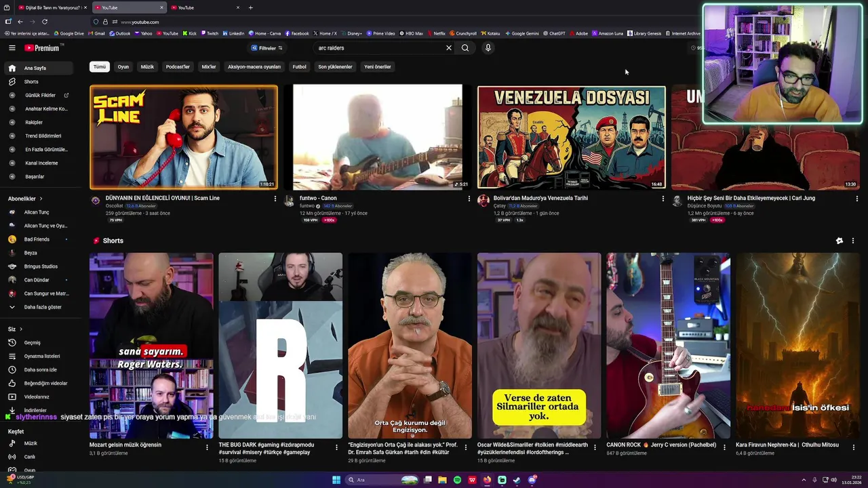Go back in browser history

coord(20,22)
